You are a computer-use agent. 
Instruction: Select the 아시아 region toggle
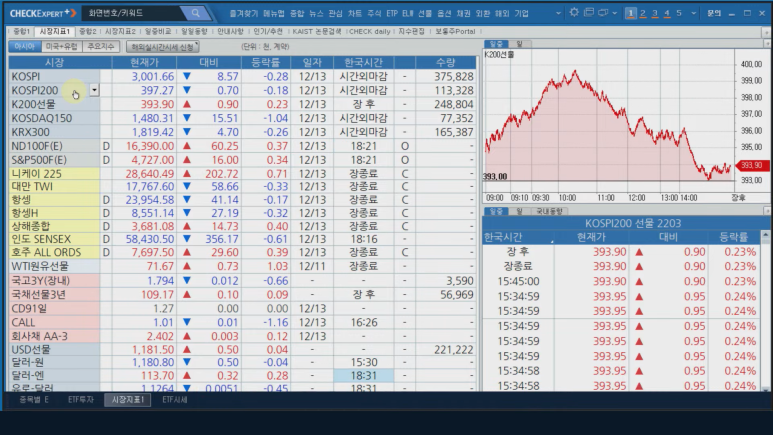[x=24, y=46]
